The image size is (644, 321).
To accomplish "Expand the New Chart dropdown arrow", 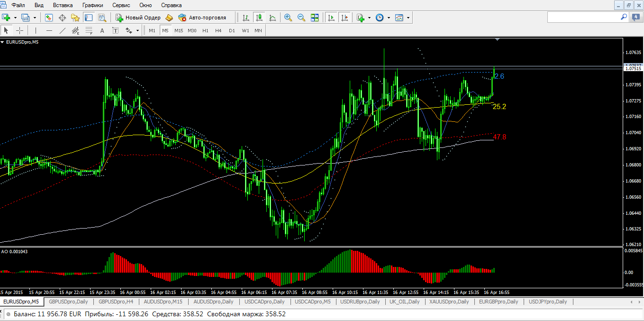I will coord(15,18).
